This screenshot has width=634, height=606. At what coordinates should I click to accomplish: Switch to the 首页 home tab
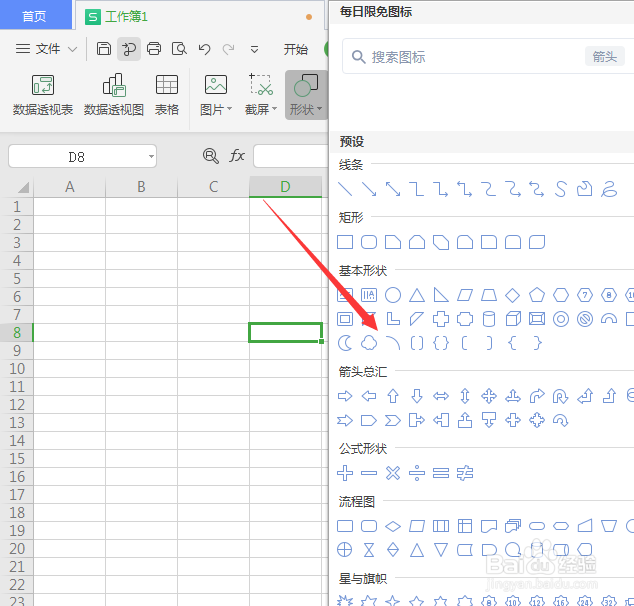coord(34,16)
